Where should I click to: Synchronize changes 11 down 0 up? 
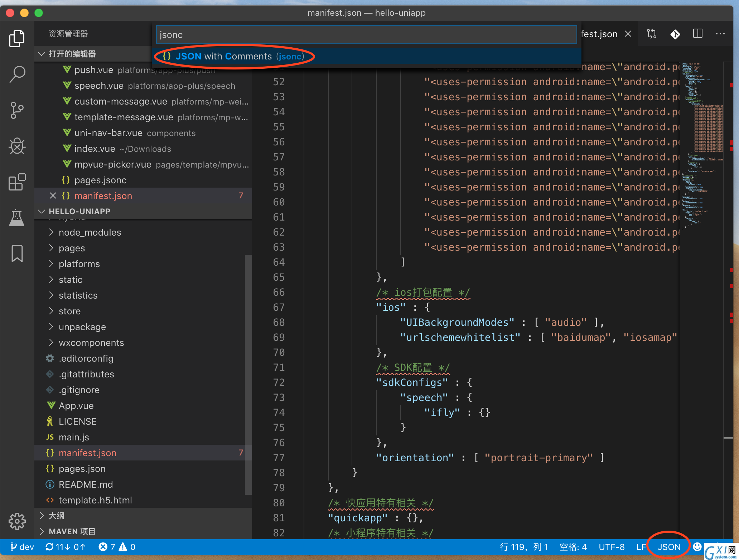pyautogui.click(x=66, y=547)
